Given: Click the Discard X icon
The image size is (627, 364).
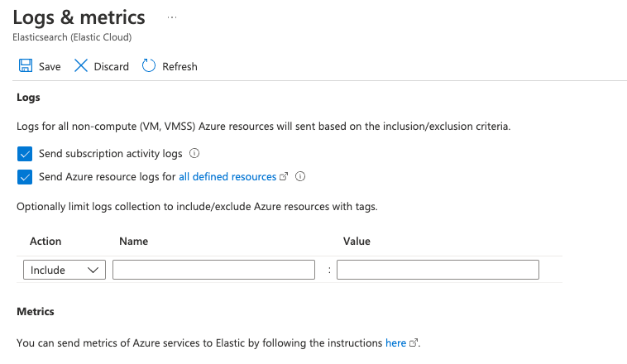Looking at the screenshot, I should (x=81, y=66).
